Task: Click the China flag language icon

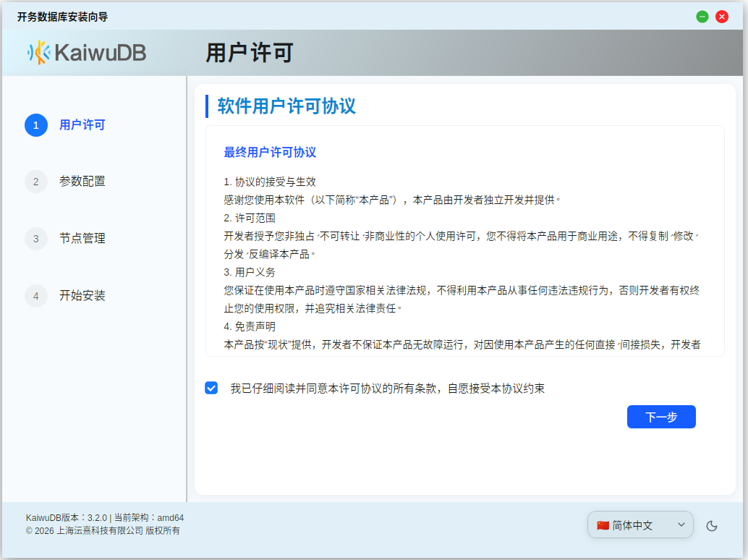Action: [603, 525]
